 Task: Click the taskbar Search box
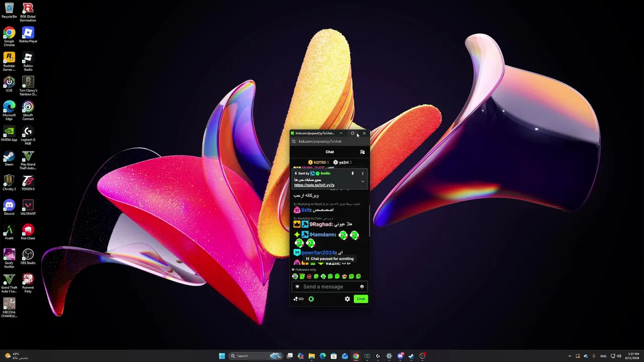point(256,356)
